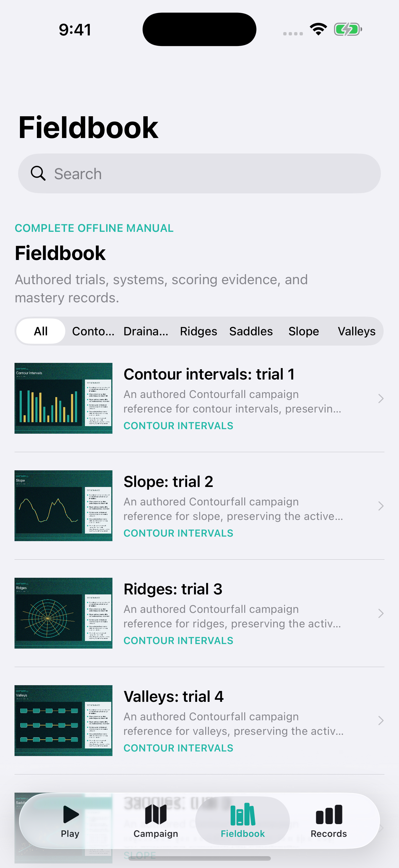Filter by Contour intervals segment
The height and width of the screenshot is (868, 399).
[x=93, y=331]
